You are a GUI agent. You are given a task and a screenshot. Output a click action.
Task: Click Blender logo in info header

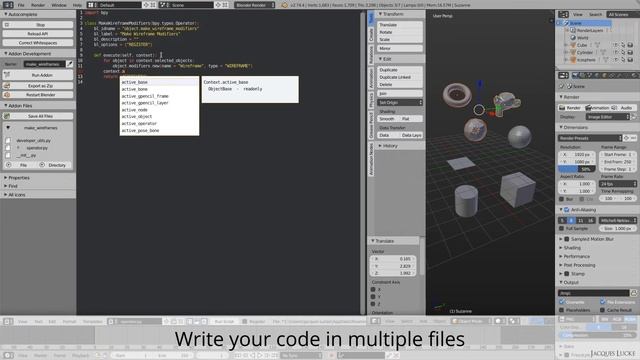pyautogui.click(x=284, y=5)
